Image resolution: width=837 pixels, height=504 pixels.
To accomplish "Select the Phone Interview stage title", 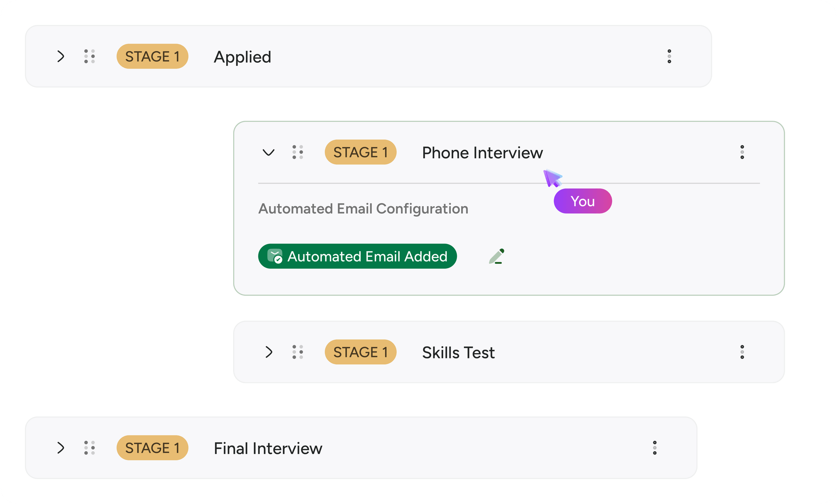I will (x=482, y=153).
